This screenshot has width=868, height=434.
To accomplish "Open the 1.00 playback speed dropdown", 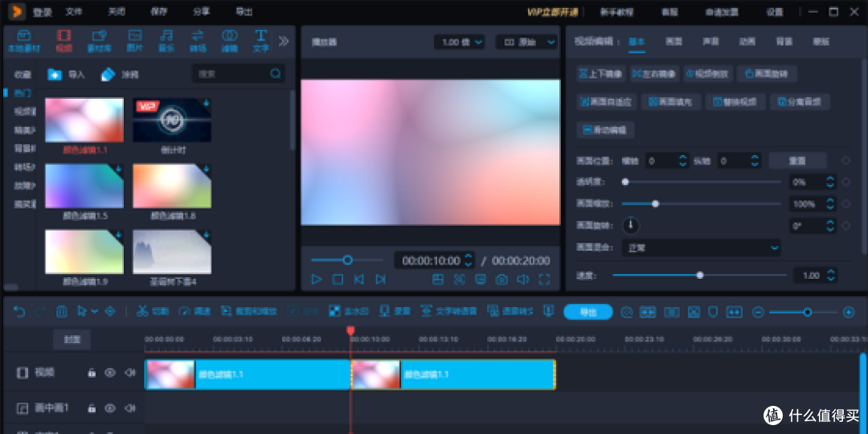I will coord(460,42).
